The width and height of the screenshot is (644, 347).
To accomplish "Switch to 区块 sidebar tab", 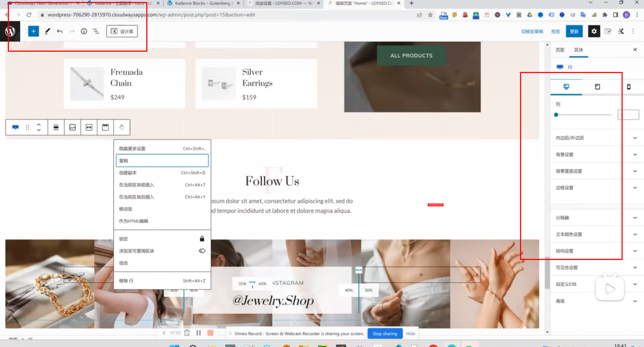I will (x=579, y=50).
